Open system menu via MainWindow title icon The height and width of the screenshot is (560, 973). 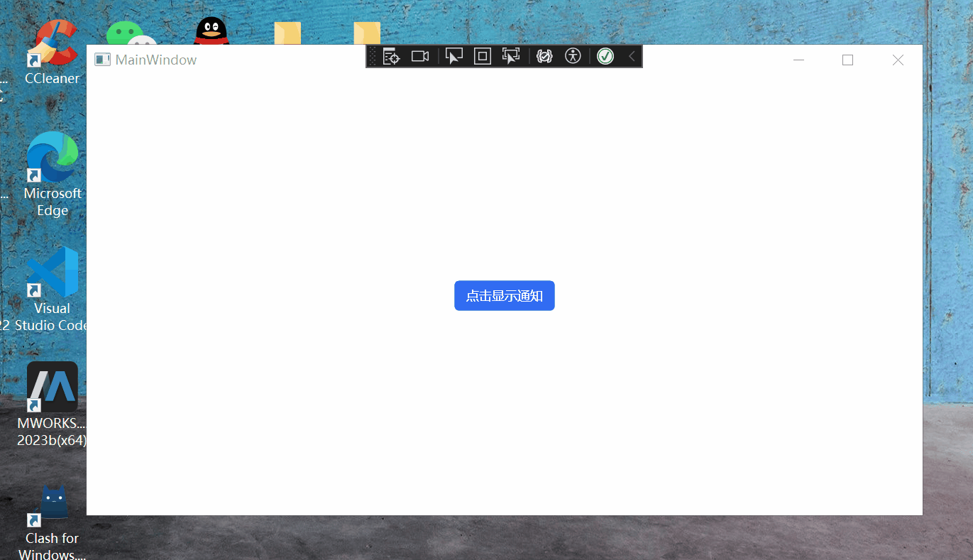pyautogui.click(x=102, y=60)
